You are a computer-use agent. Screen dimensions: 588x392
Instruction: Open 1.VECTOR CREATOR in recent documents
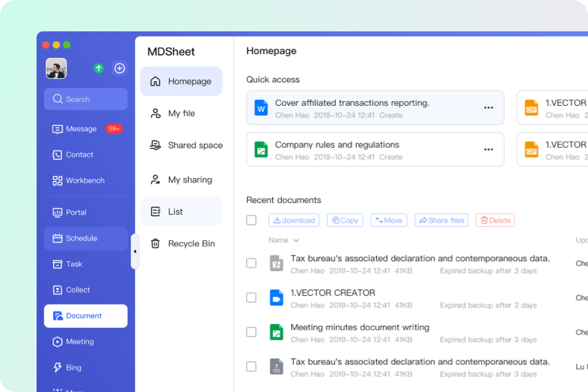(333, 293)
